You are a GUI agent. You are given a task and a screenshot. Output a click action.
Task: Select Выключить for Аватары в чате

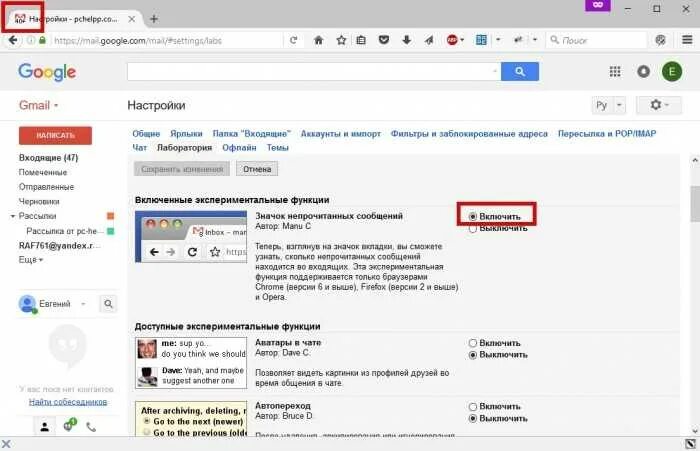[473, 355]
